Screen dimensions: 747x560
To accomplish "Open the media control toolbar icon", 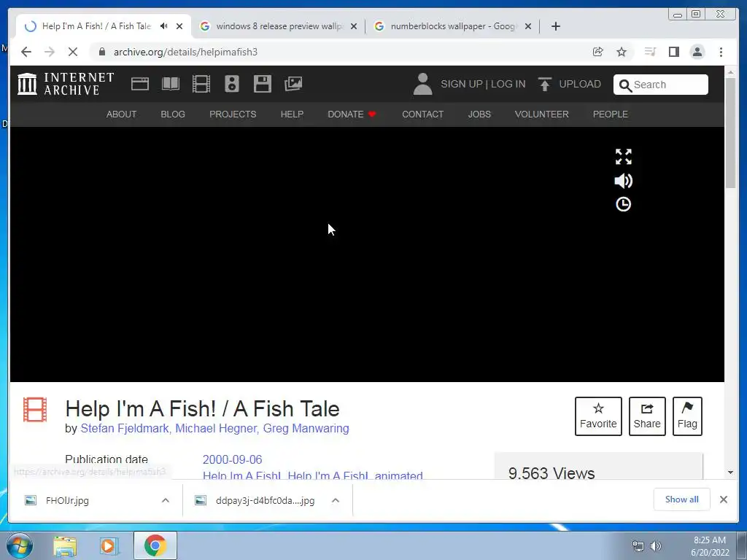I will click(650, 52).
